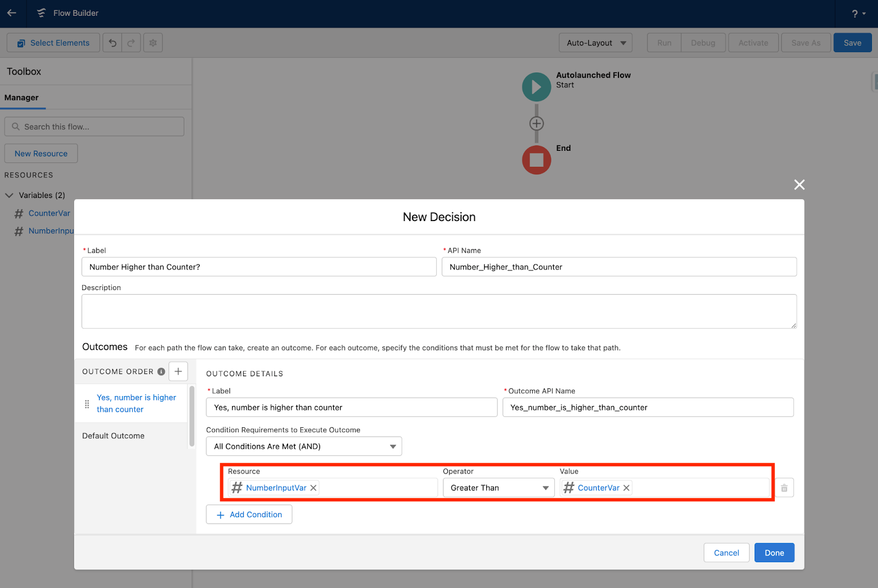Click the Outcome Order info icon
Viewport: 878px width, 588px height.
[161, 371]
